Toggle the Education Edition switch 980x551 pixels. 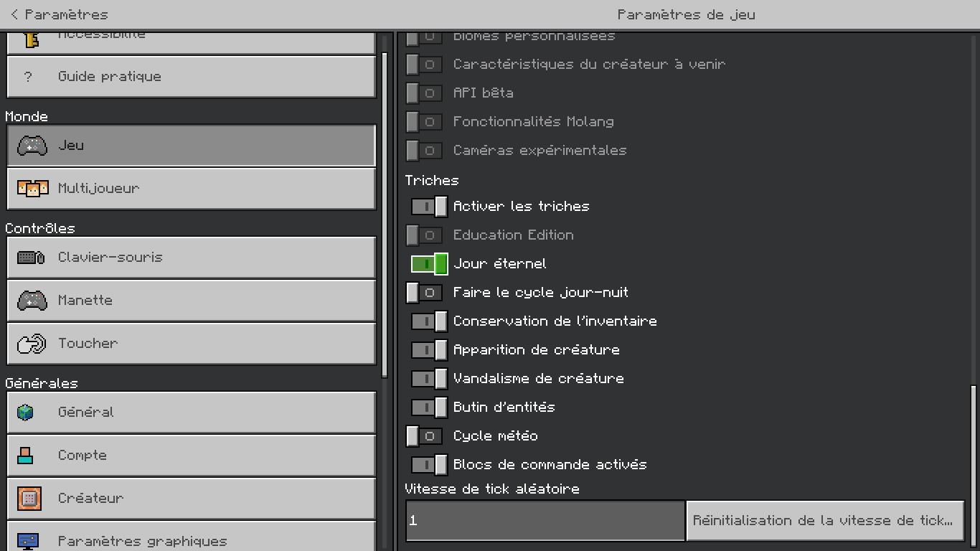(424, 235)
